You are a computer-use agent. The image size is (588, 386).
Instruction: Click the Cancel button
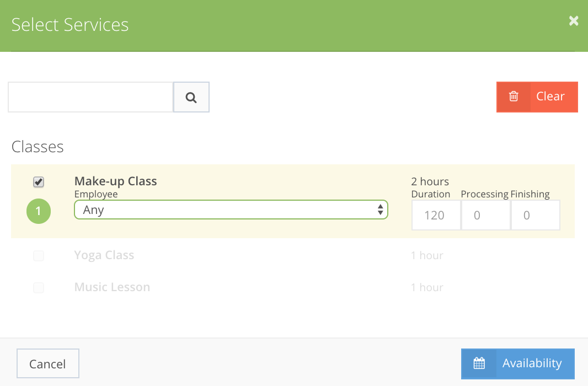47,363
